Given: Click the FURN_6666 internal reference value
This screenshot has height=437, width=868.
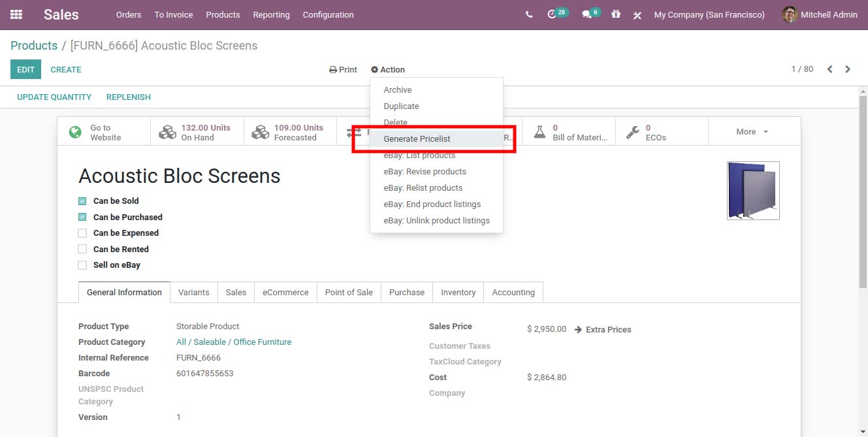Looking at the screenshot, I should 199,358.
